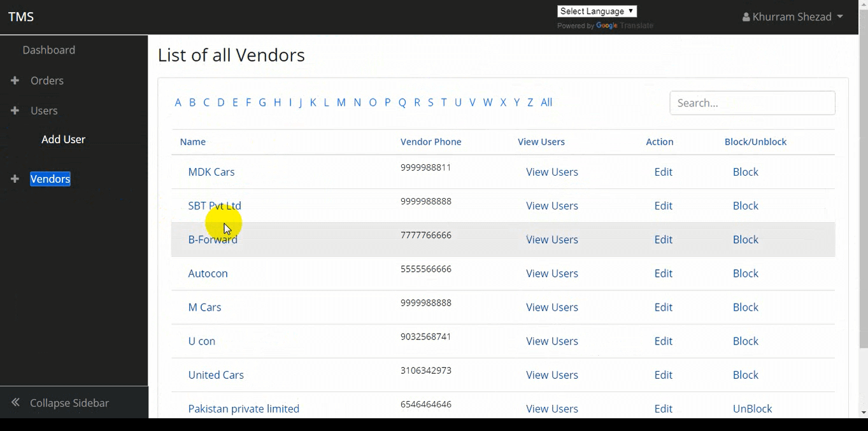Click scrollbar up arrow

click(864, 4)
